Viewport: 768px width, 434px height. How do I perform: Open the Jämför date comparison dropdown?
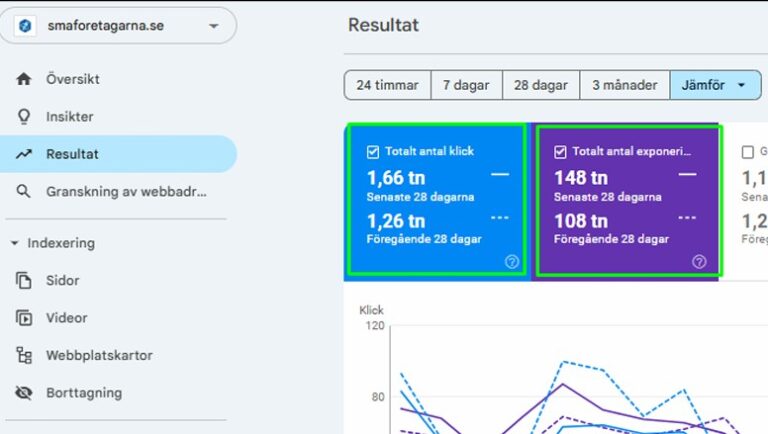pos(715,85)
